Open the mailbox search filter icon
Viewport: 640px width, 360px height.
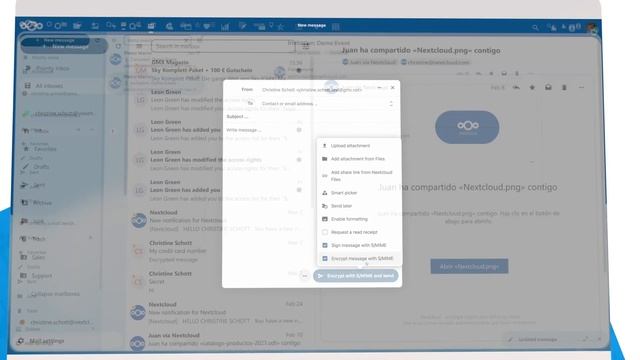[x=306, y=46]
